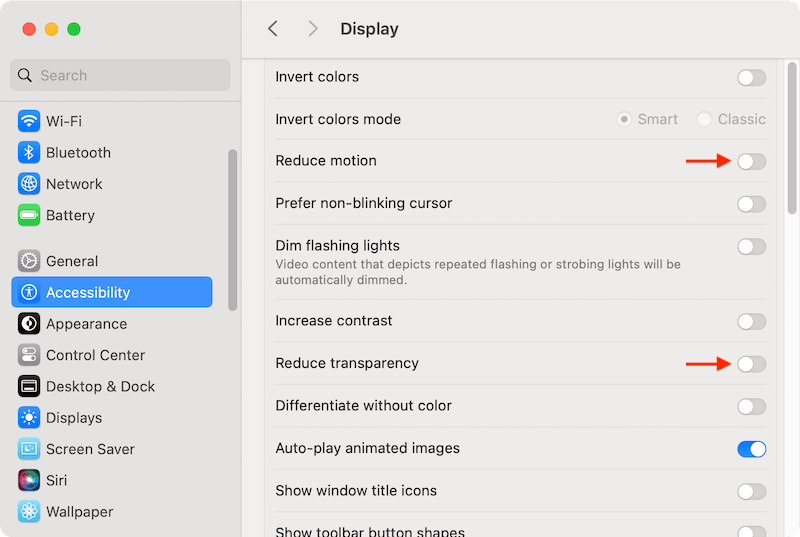Toggle Increase contrast on
This screenshot has width=800, height=537.
pos(751,322)
